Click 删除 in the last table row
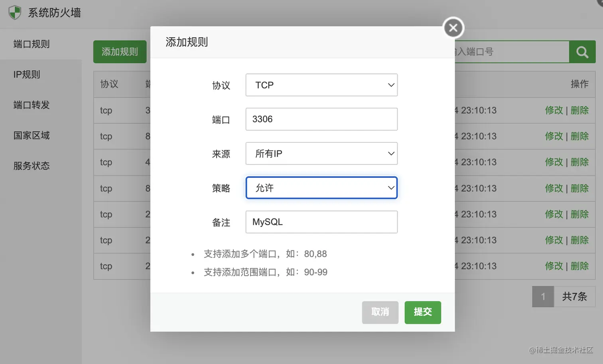Viewport: 603px width, 364px height. click(x=579, y=266)
